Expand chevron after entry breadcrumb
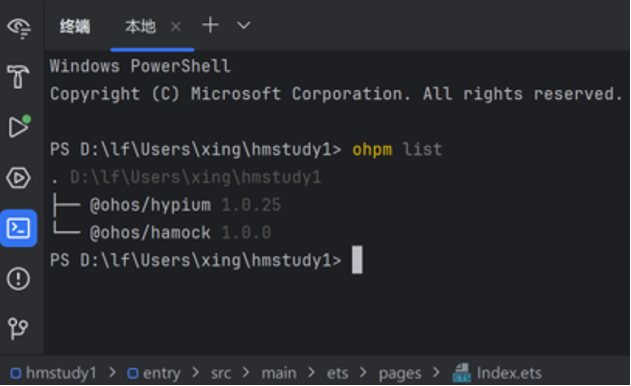This screenshot has height=386, width=631. [196, 373]
